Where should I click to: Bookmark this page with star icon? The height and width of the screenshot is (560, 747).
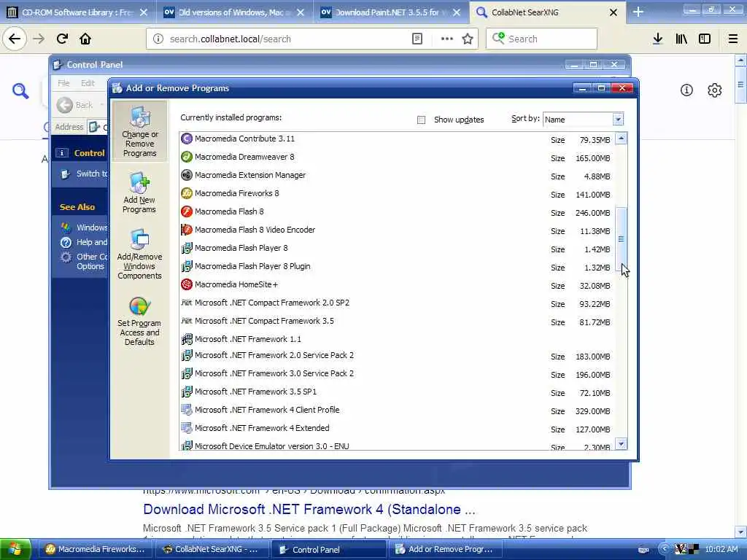pos(468,39)
